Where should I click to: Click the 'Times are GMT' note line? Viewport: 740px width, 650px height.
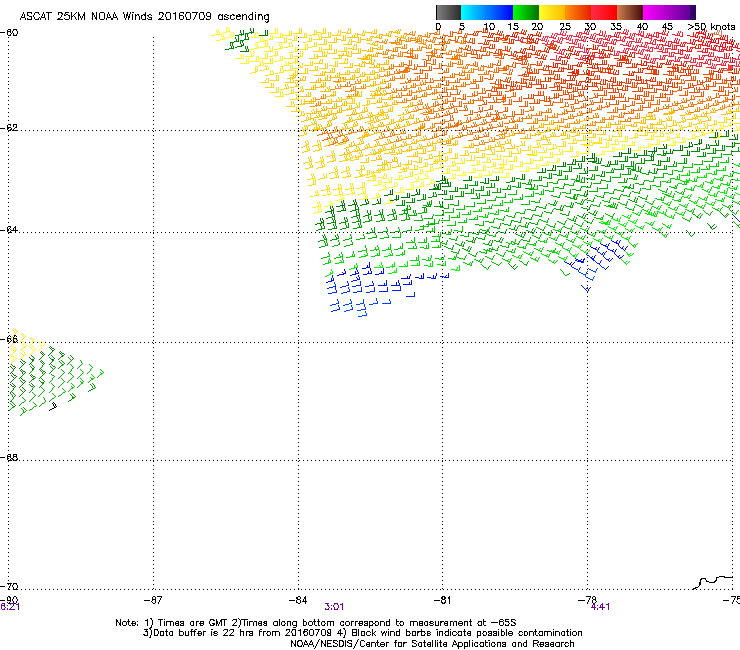point(316,623)
